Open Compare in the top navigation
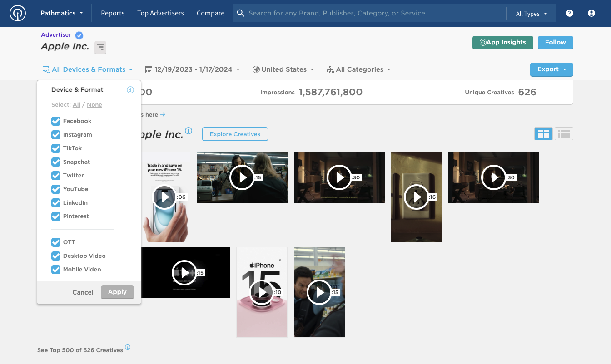 click(x=210, y=13)
